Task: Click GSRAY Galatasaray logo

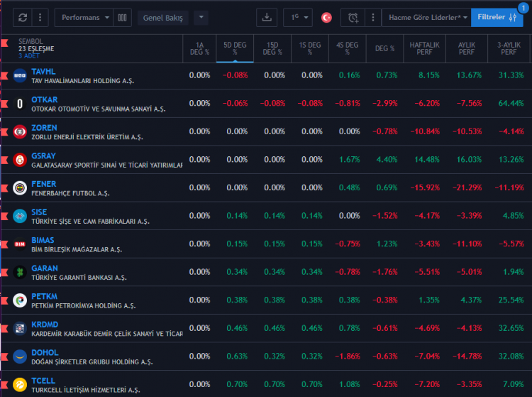Action: [x=20, y=160]
